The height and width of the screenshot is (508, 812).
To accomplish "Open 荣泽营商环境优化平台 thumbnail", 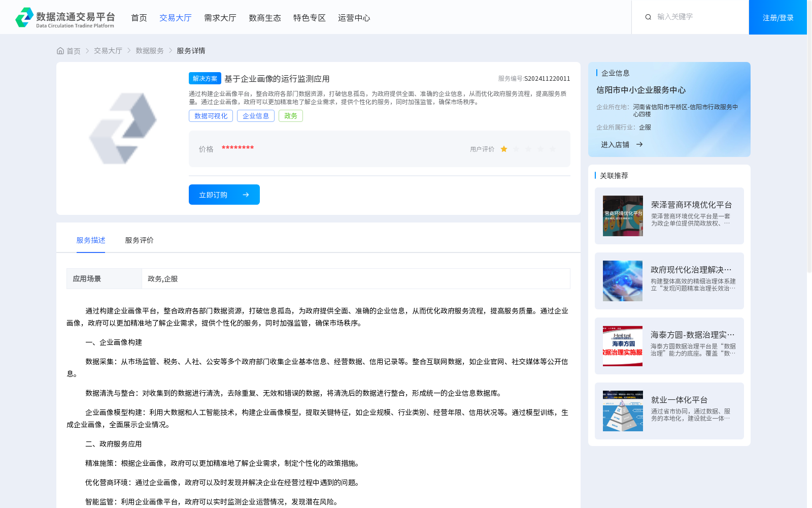I will [623, 216].
